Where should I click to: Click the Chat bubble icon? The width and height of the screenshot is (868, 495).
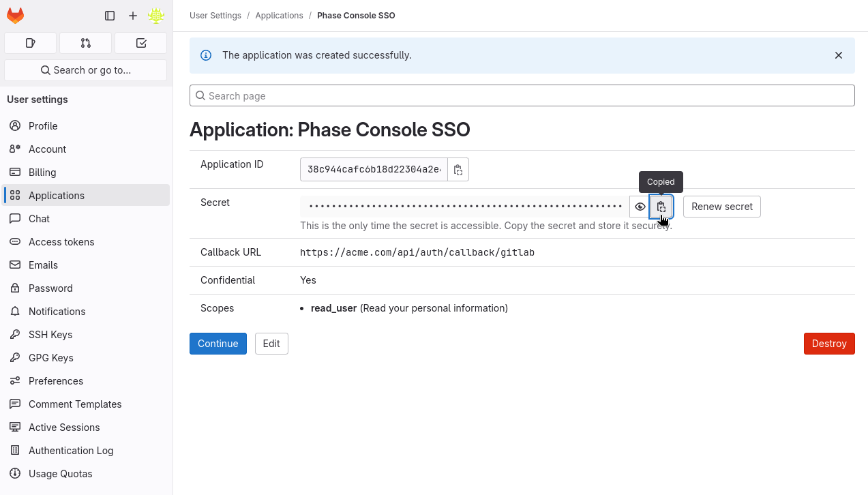[x=15, y=219]
